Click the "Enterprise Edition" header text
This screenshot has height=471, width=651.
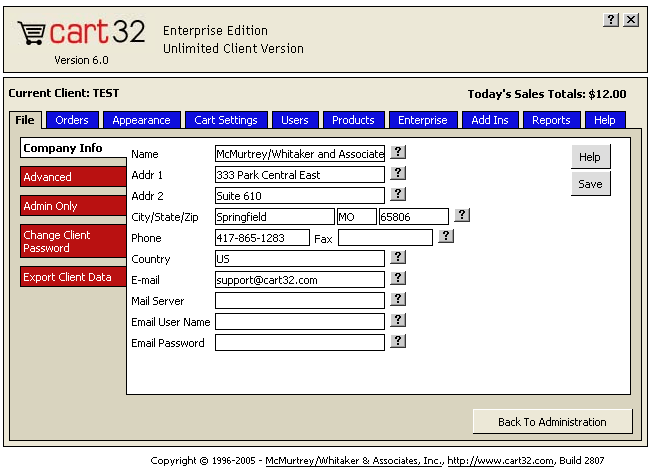(215, 31)
